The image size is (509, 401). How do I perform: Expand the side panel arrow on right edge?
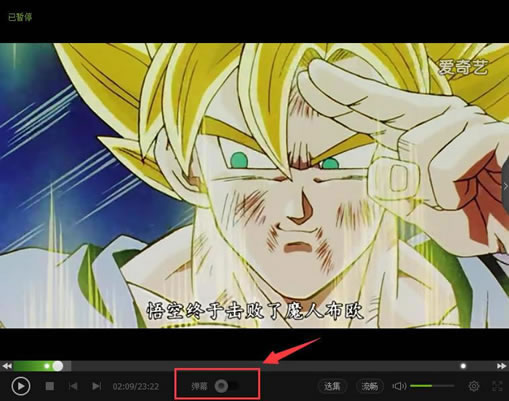pyautogui.click(x=505, y=186)
